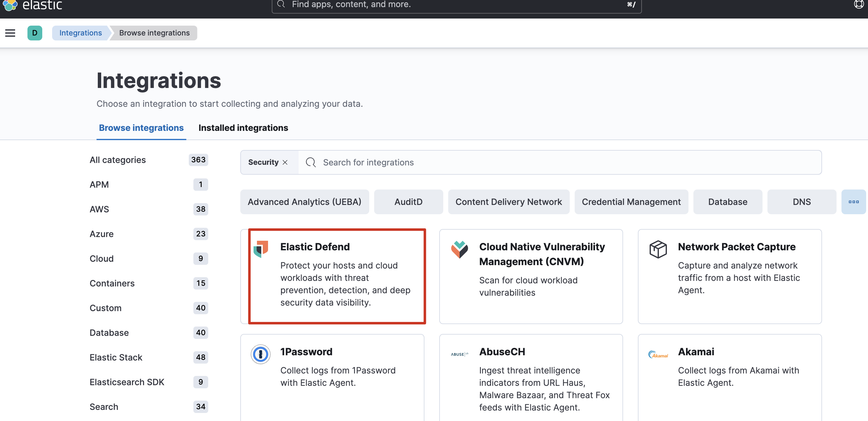Open AbuseCH integration title
The width and height of the screenshot is (868, 421).
pos(502,352)
